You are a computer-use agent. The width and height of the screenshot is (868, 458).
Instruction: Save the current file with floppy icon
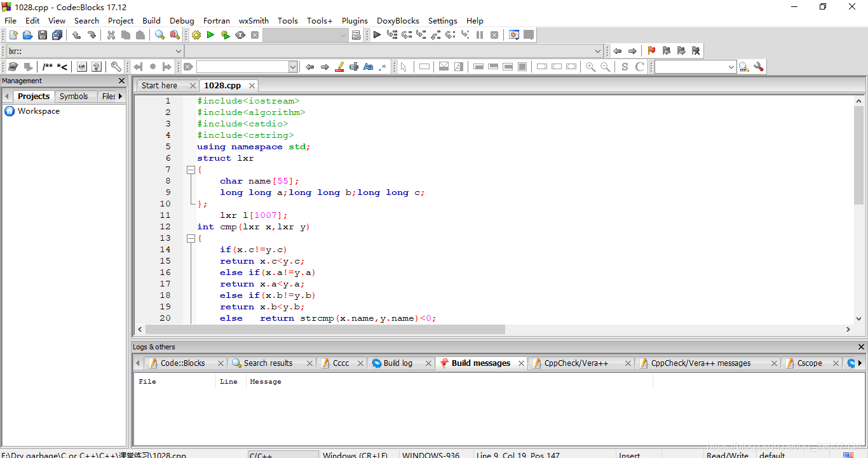coord(42,35)
